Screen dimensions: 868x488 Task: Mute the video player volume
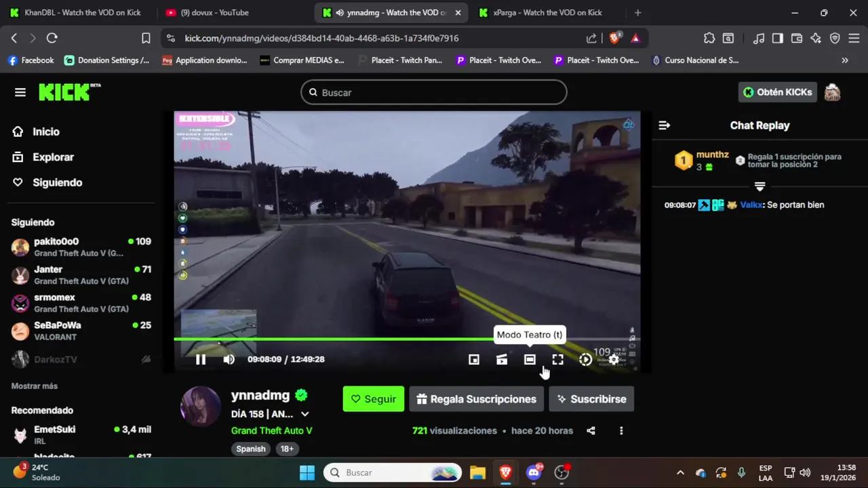pos(229,359)
